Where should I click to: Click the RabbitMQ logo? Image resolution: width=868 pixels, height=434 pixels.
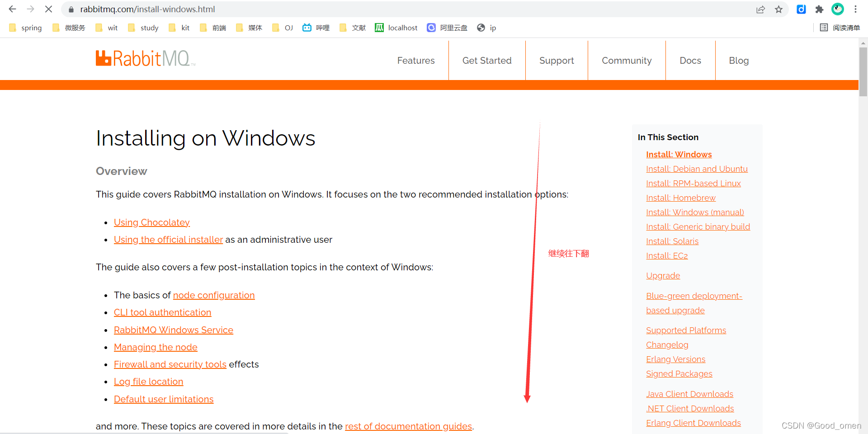146,59
